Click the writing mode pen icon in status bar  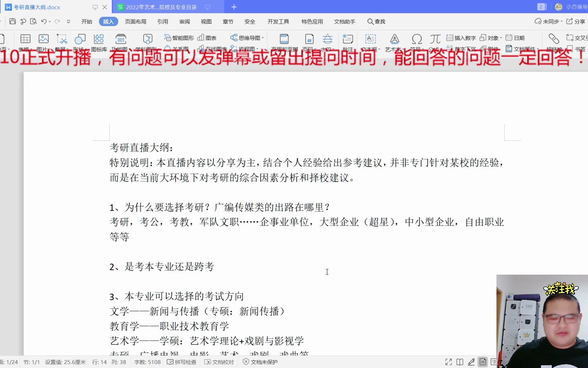[x=471, y=362]
